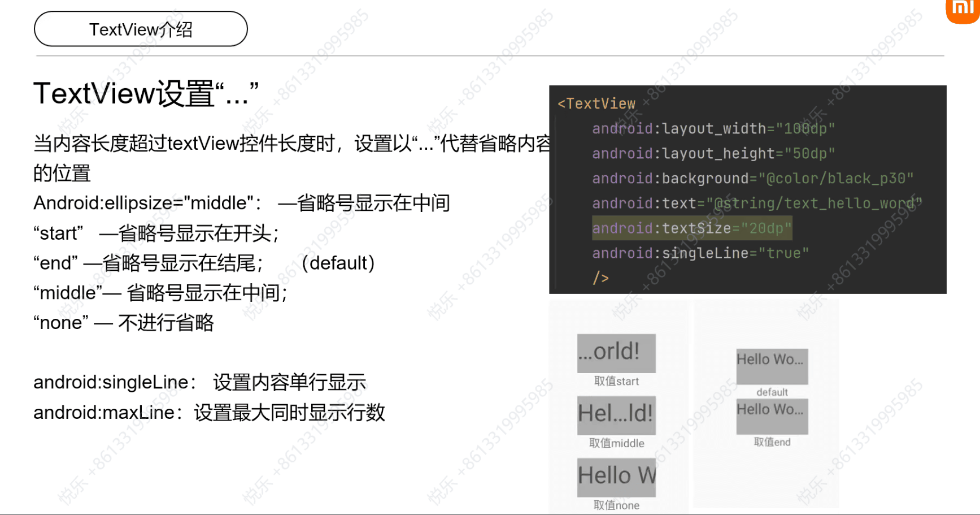Click the Xiaomi logo in the corner

coord(964,10)
